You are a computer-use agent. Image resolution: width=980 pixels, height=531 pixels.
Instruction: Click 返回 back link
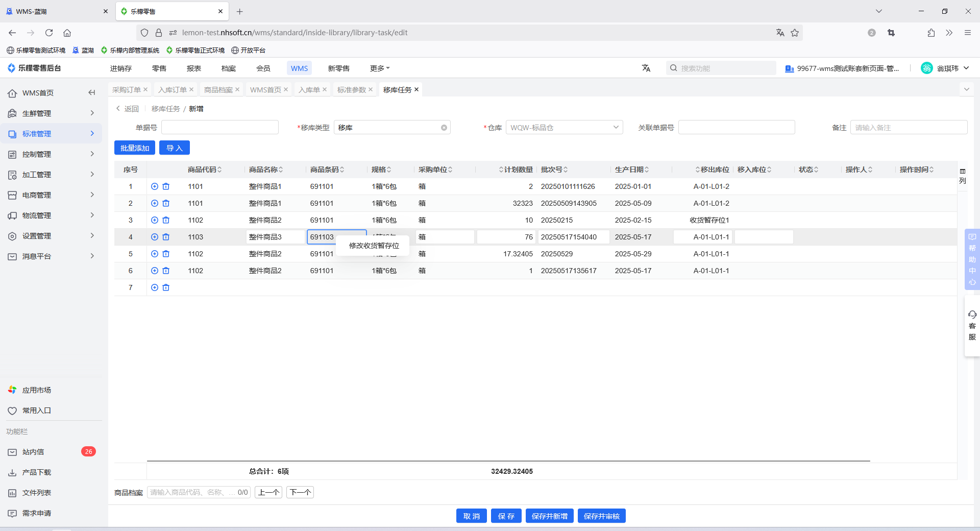(x=128, y=109)
